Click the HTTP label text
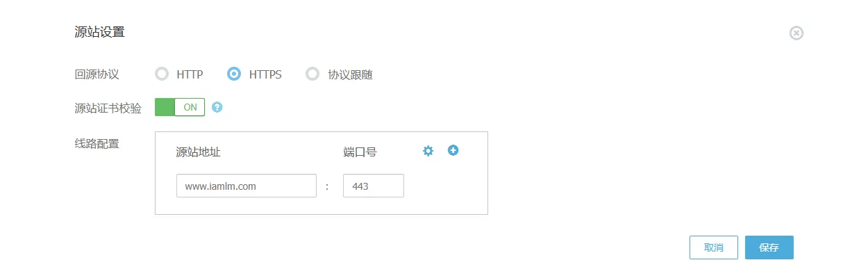The image size is (868, 276). [190, 74]
